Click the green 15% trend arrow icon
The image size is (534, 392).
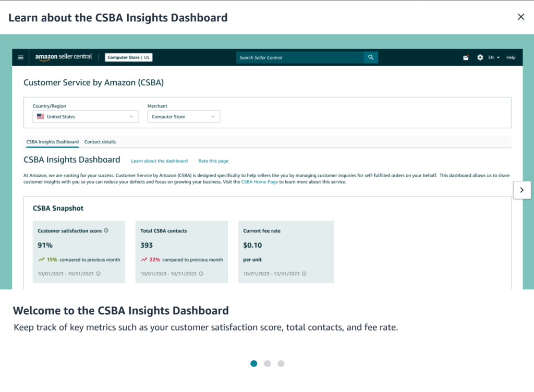41,260
